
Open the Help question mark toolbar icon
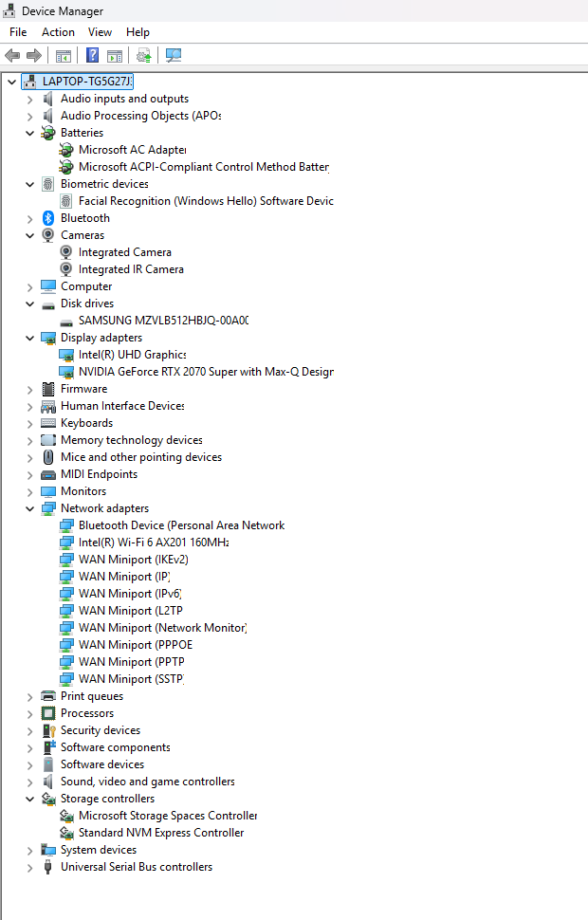point(93,56)
